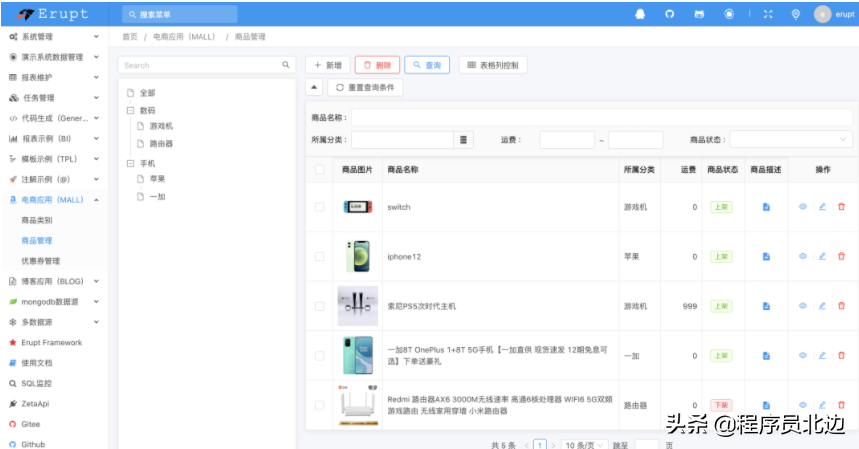Open category picker icon beside 所属分类 field
Viewport: 859px width, 449px height.
point(463,140)
